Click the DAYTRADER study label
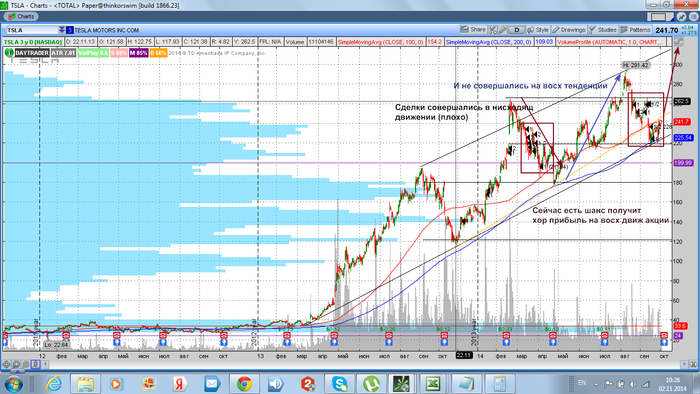Viewport: 700px width, 394px height. [31, 53]
